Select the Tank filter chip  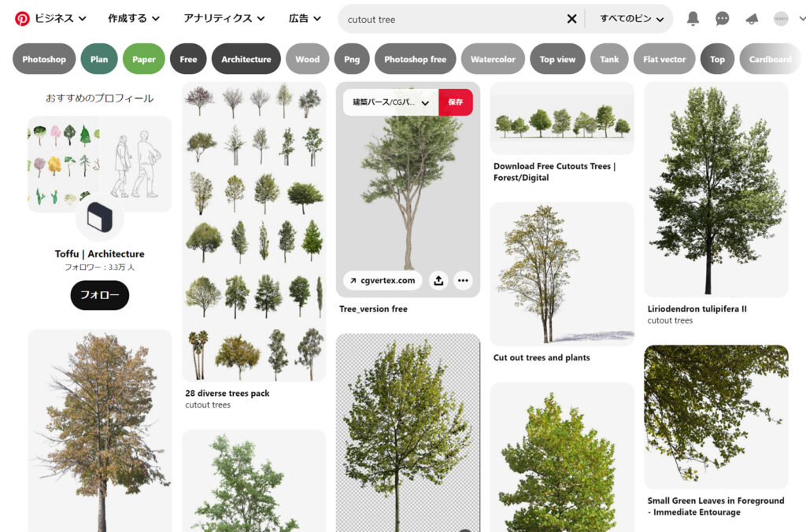click(x=610, y=59)
